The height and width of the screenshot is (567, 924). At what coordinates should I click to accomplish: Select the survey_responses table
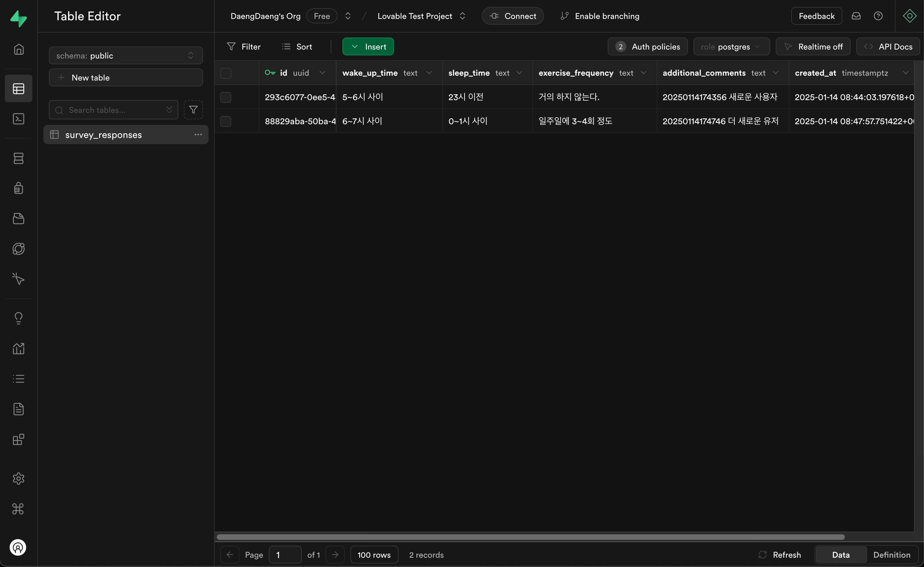[104, 135]
